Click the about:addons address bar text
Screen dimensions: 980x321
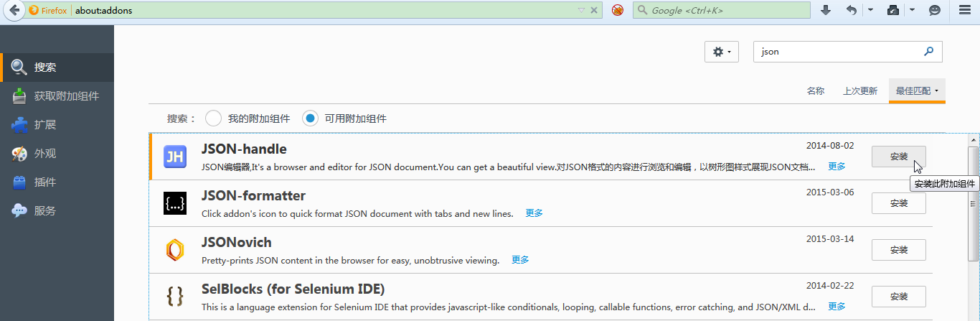[103, 11]
